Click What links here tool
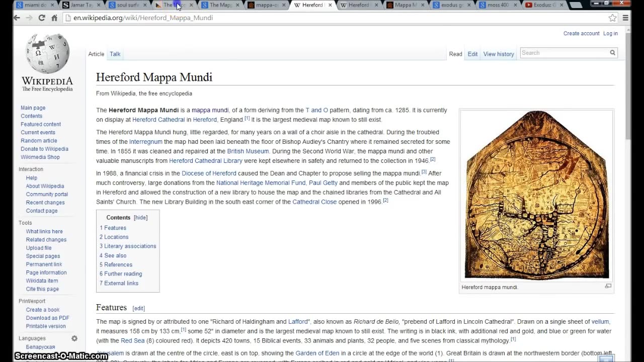This screenshot has height=362, width=644. click(44, 231)
